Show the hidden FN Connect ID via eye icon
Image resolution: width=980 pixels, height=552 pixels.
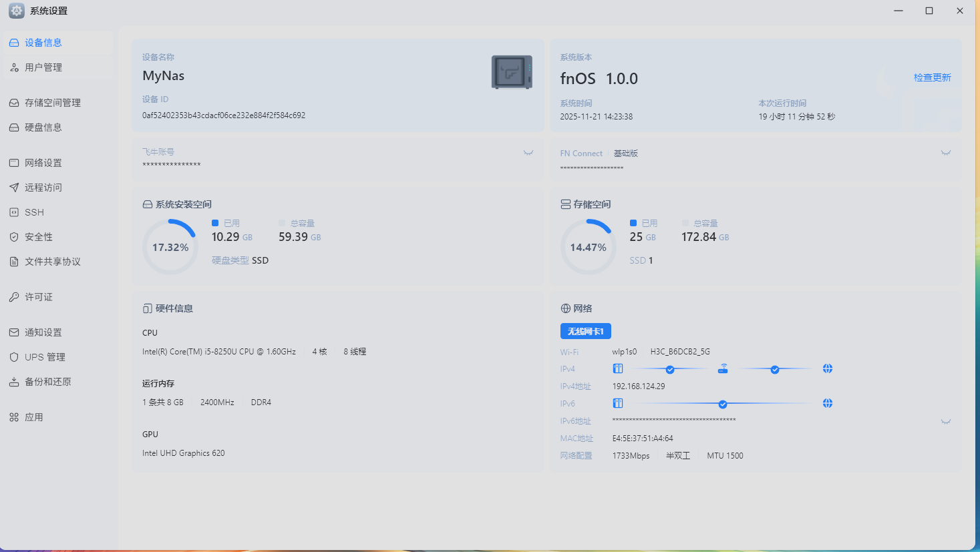[946, 153]
